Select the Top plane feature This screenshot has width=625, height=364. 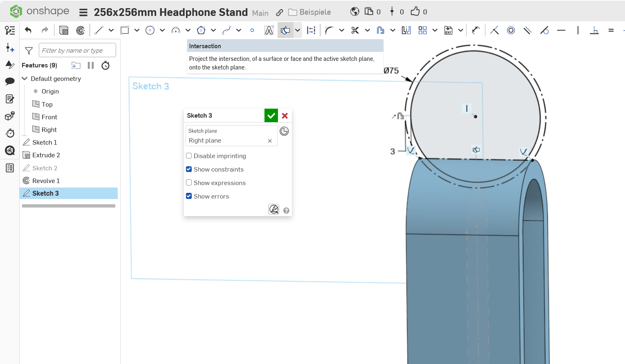tap(47, 104)
